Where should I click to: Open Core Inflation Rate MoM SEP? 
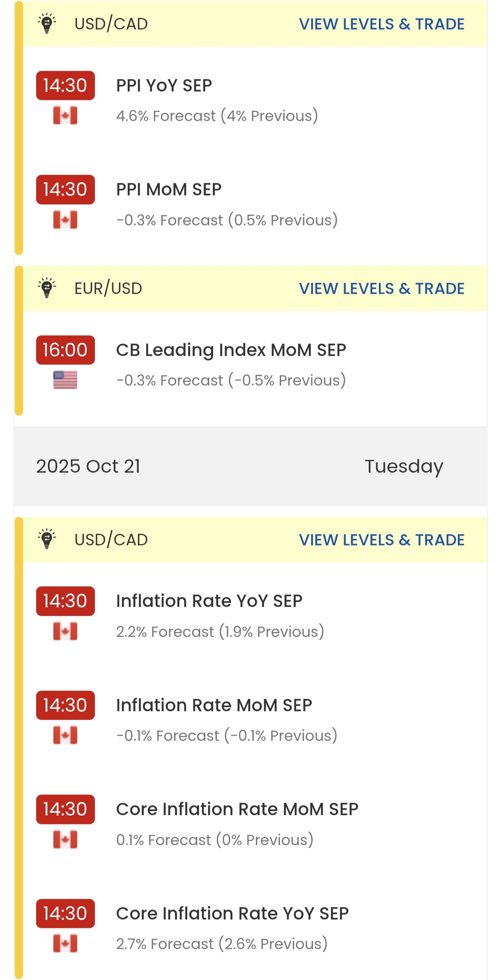click(237, 809)
